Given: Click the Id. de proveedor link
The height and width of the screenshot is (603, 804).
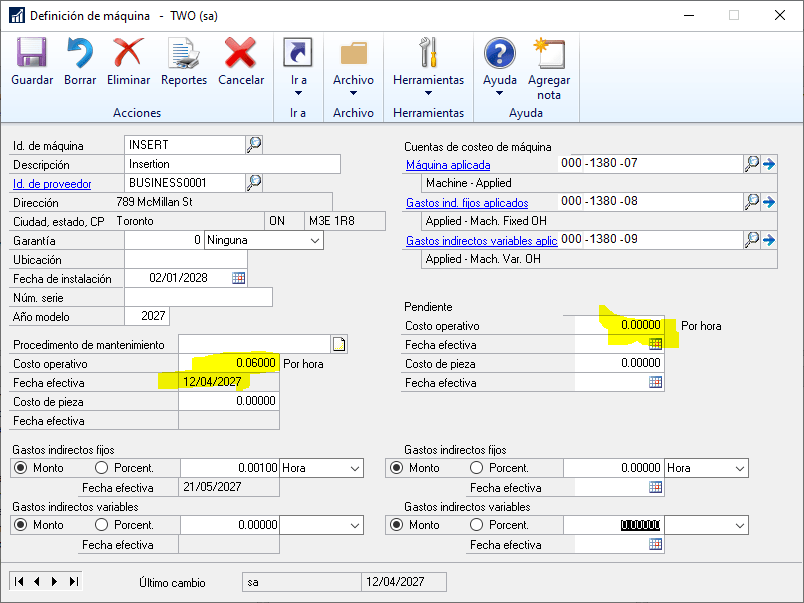Looking at the screenshot, I should pos(52,183).
